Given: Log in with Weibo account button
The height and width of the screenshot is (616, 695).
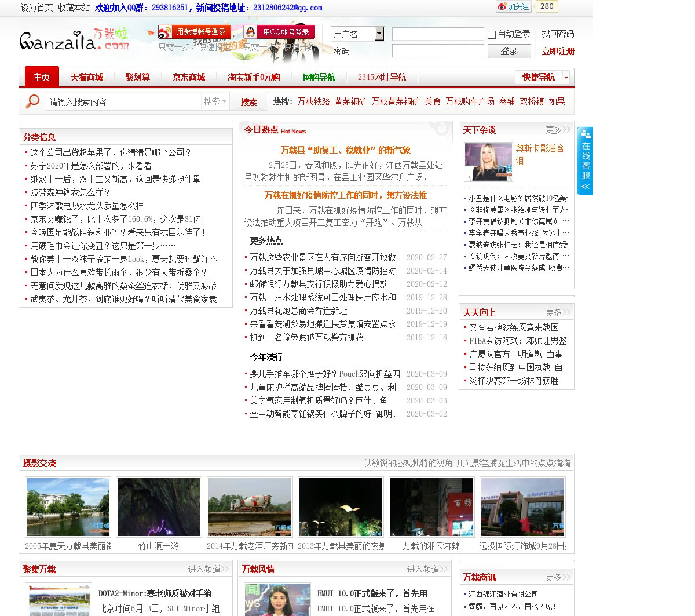Looking at the screenshot, I should click(195, 32).
